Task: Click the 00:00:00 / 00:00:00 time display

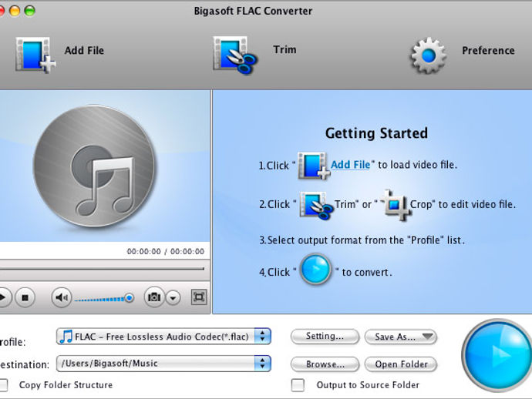Action: [x=166, y=252]
